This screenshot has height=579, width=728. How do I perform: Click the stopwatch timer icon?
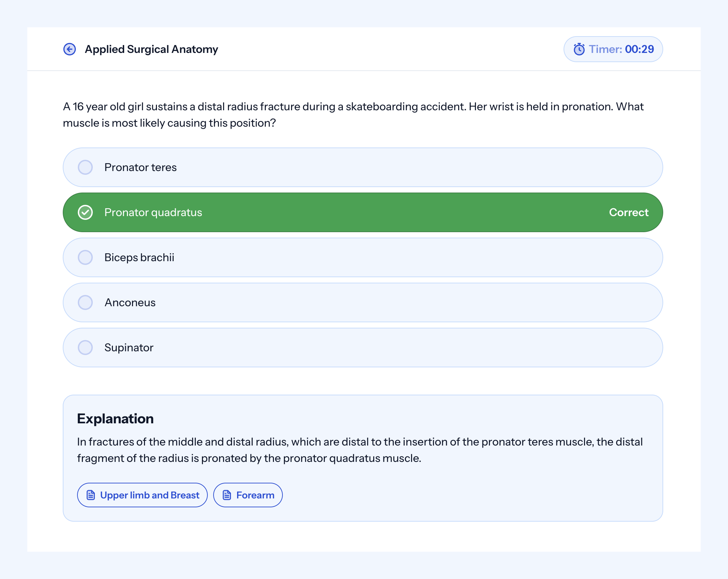click(579, 49)
